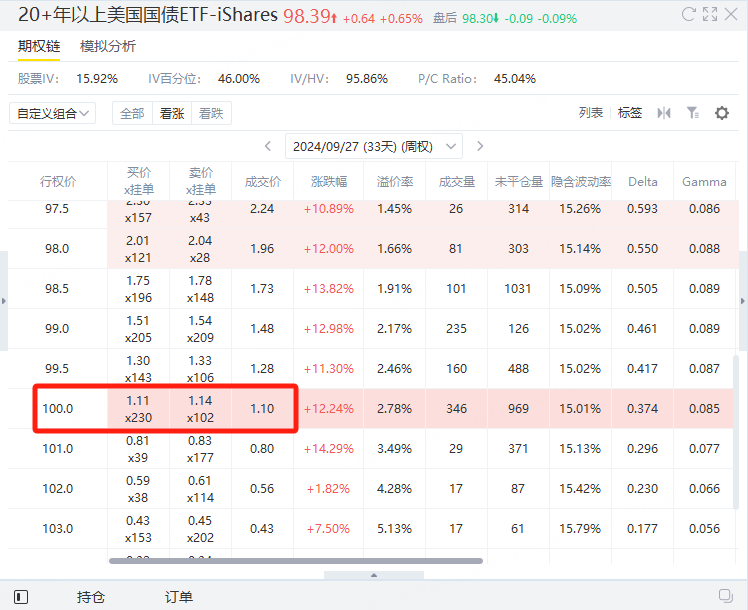Image resolution: width=748 pixels, height=610 pixels.
Task: Click the P/C Ratio 45.04% value
Action: pyautogui.click(x=515, y=79)
